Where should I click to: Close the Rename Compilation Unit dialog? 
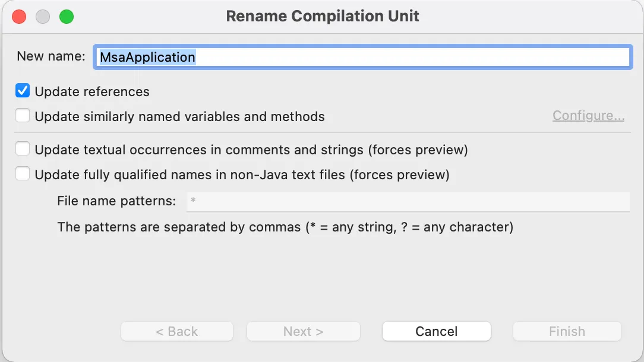19,17
